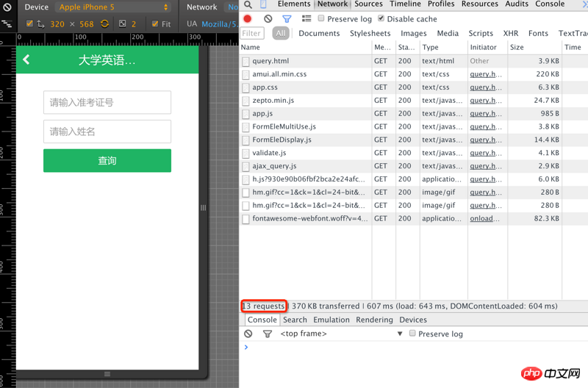This screenshot has width=588, height=388.
Task: Toggle the mobile device mode icon
Action: click(263, 4)
